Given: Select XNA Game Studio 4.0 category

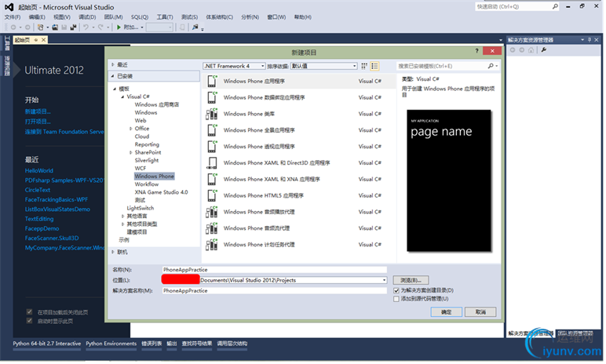Looking at the screenshot, I should click(162, 192).
